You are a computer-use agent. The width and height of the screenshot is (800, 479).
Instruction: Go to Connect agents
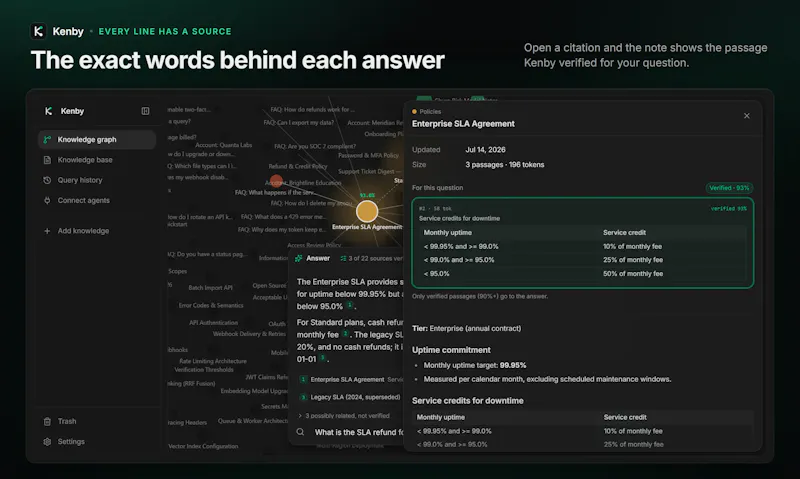[97, 200]
